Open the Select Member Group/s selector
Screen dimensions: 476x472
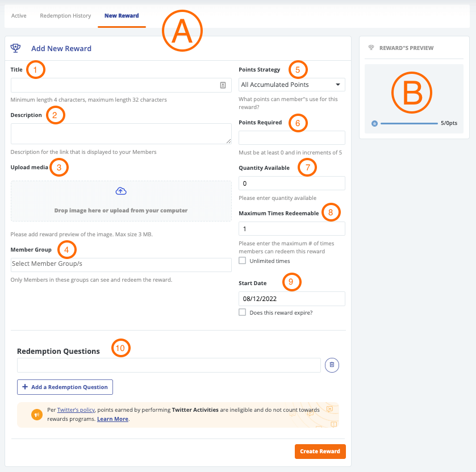click(121, 265)
